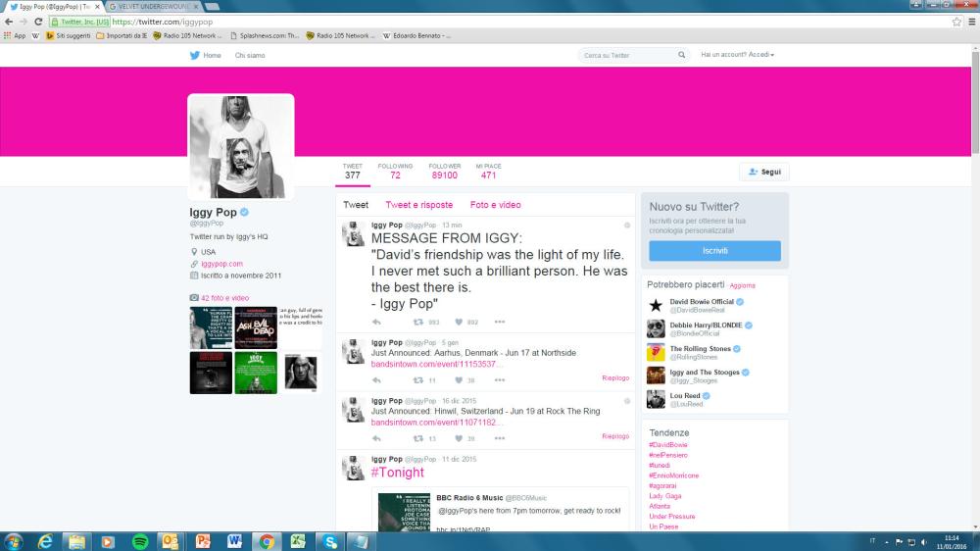The image size is (980, 551).
Task: Open the #EnnioMorricone trend
Action: pyautogui.click(x=674, y=476)
